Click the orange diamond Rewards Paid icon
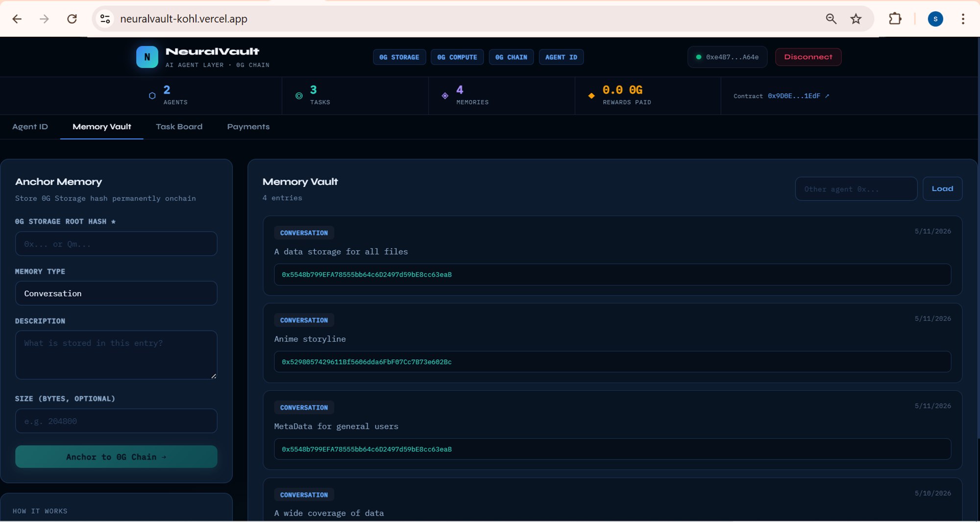Viewport: 980px width, 522px height. coord(591,96)
